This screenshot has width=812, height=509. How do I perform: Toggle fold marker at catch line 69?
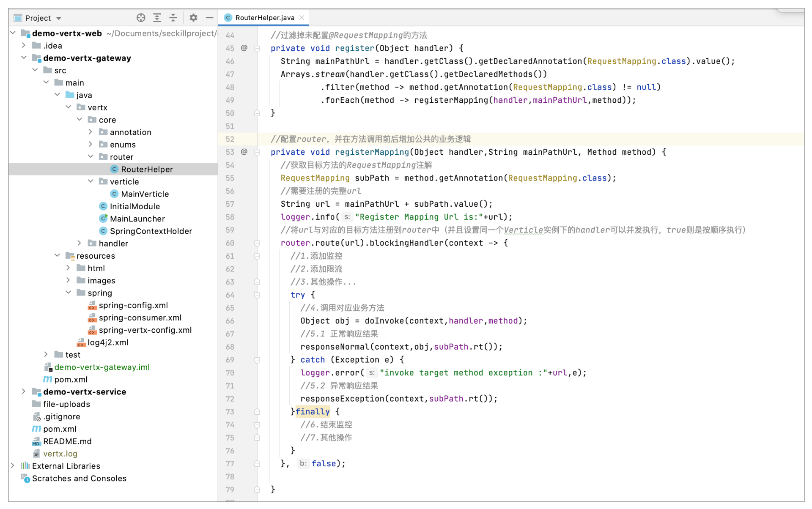257,360
